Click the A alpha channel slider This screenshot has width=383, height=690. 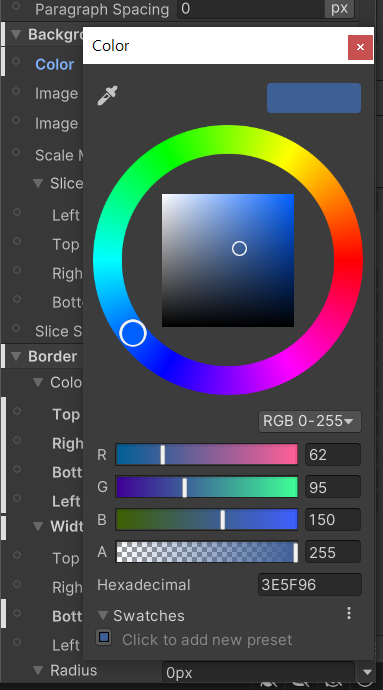[206, 552]
